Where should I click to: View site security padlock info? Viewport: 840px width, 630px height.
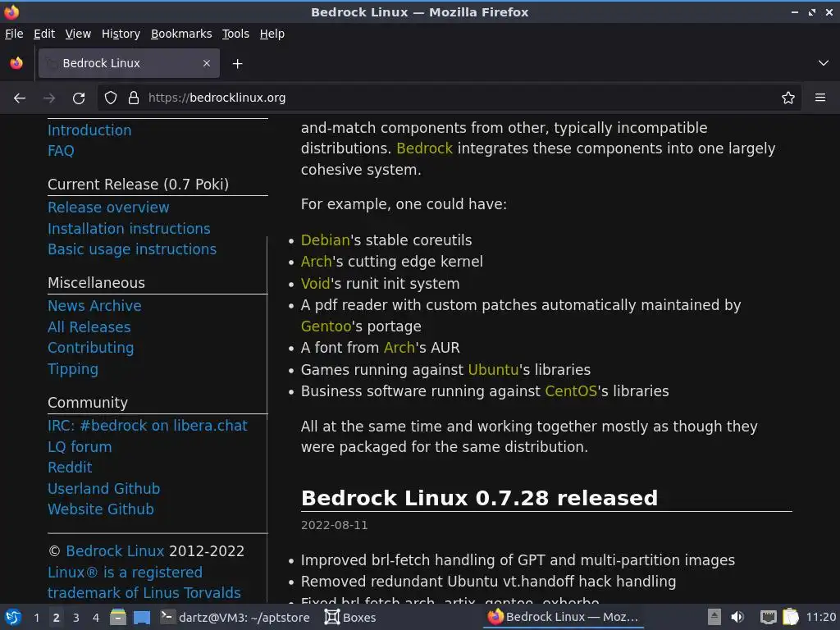[x=134, y=98]
